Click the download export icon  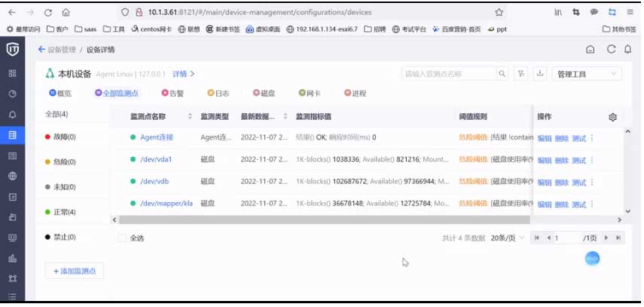point(540,74)
